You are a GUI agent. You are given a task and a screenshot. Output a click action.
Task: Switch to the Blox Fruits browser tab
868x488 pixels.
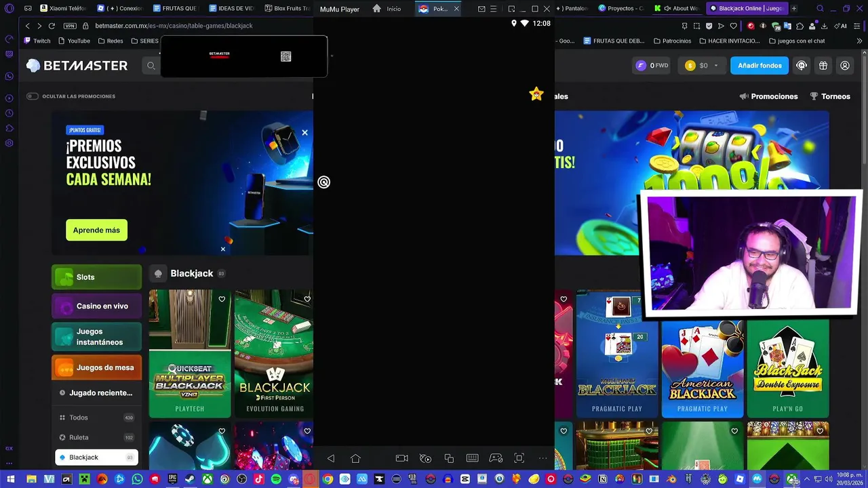(287, 9)
